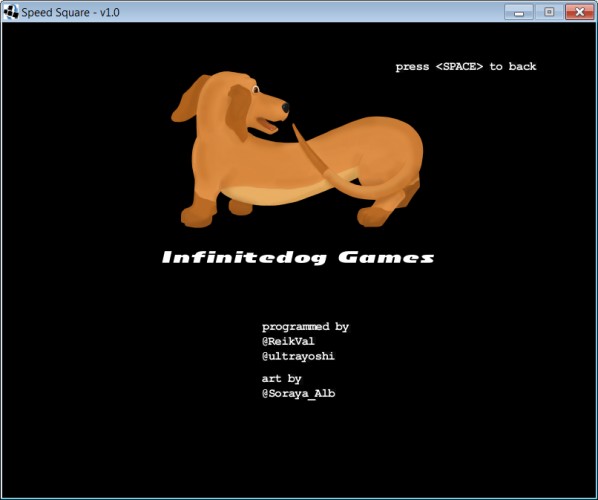Click the 'programmed by' label
This screenshot has width=598, height=500.
tap(305, 327)
